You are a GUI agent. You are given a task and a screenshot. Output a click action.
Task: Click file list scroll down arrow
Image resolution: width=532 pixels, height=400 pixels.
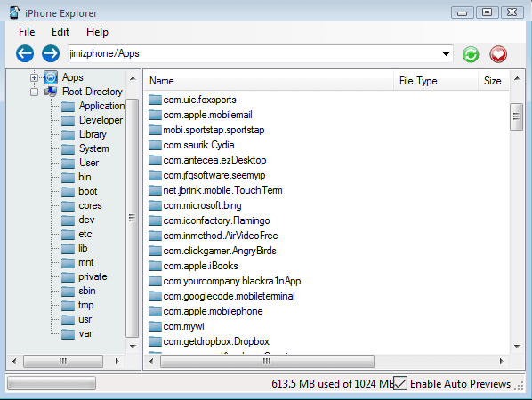point(517,346)
